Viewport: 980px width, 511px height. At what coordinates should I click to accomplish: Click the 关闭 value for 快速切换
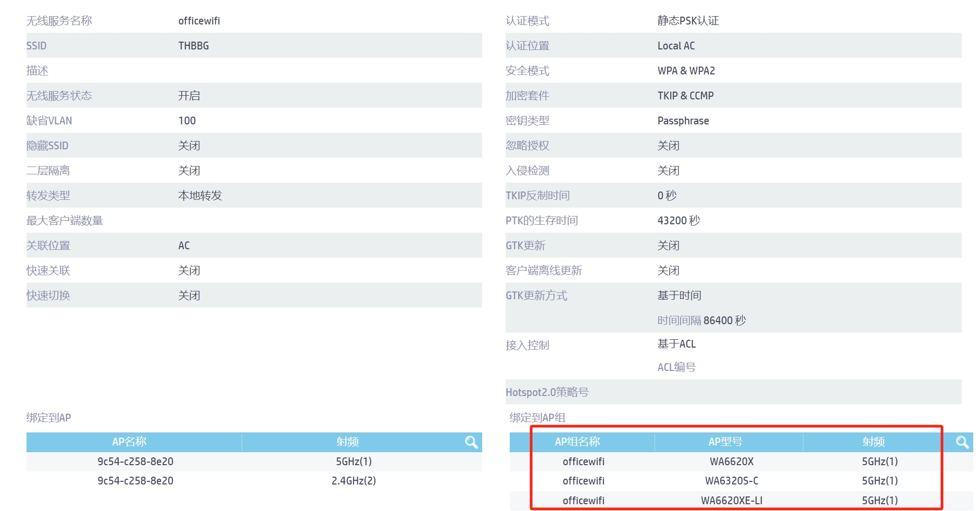pos(189,296)
